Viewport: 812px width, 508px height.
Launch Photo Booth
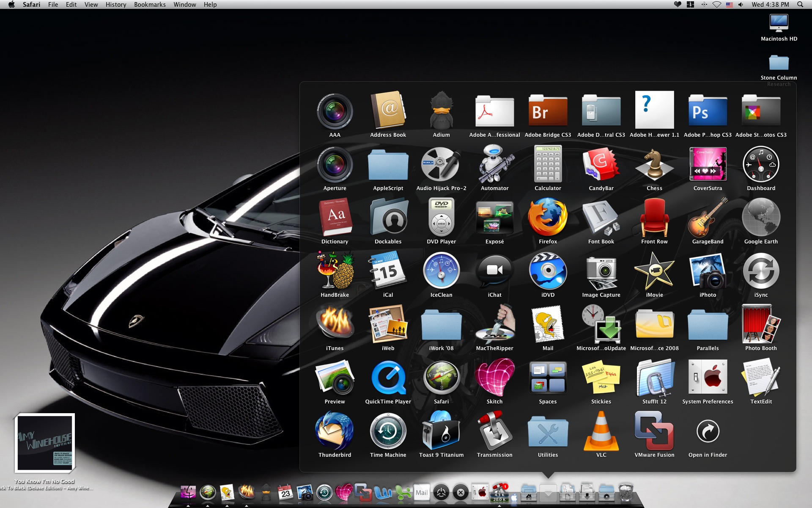(761, 325)
